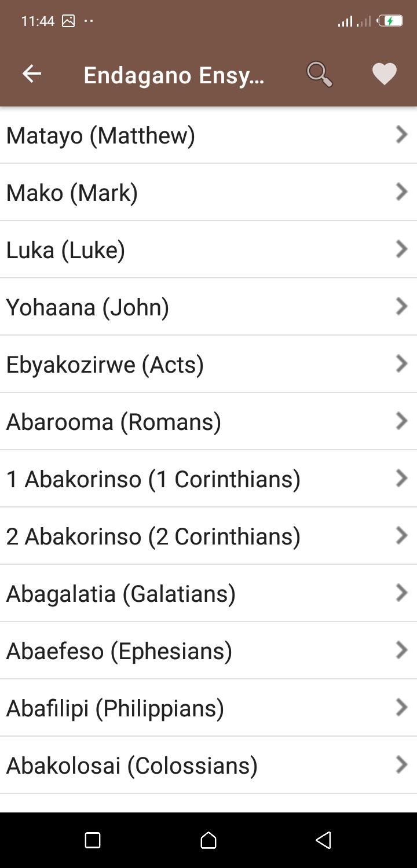417x868 pixels.
Task: Open Luka (Luke) book
Action: (x=209, y=249)
